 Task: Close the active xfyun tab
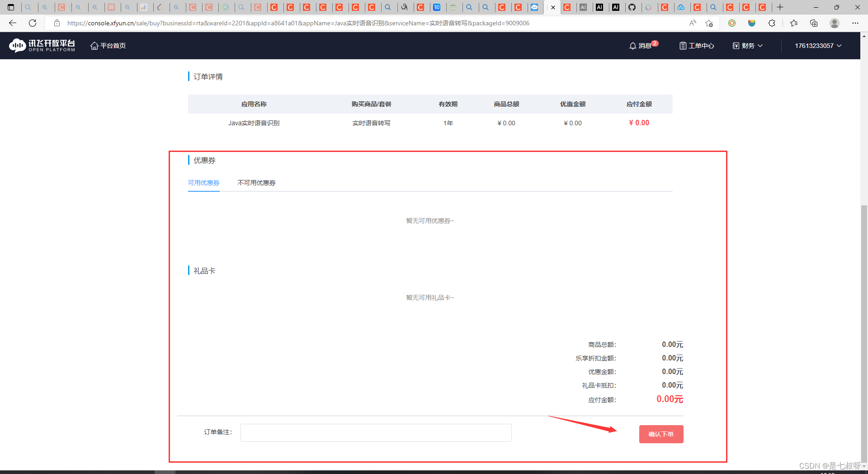(x=553, y=7)
